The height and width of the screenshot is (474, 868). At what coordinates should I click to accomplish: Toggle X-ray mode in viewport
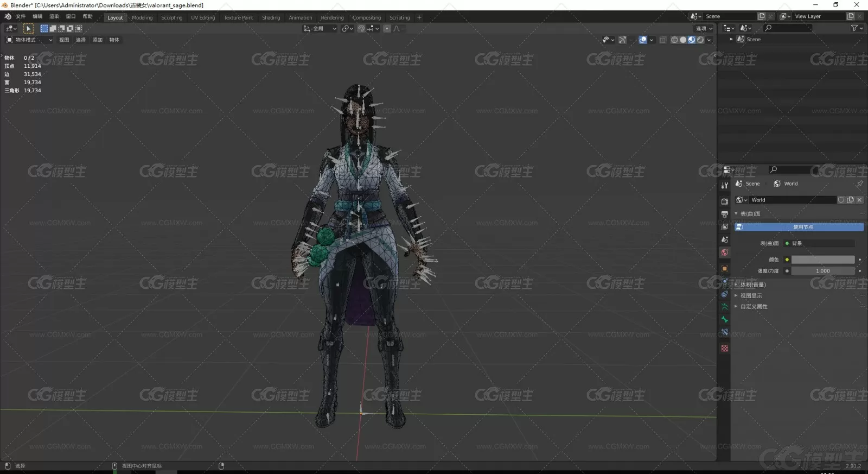click(663, 40)
